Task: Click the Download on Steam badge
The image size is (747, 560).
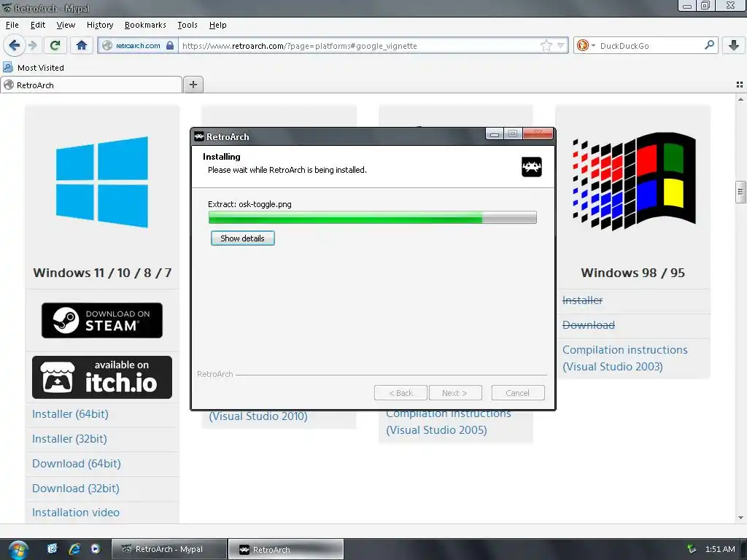Action: (x=102, y=321)
